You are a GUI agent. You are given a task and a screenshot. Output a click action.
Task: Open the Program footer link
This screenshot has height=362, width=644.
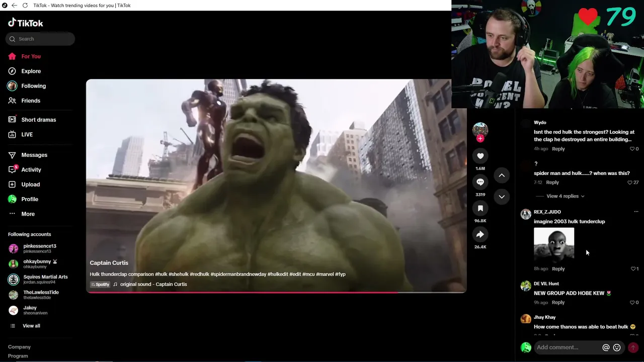[18, 356]
